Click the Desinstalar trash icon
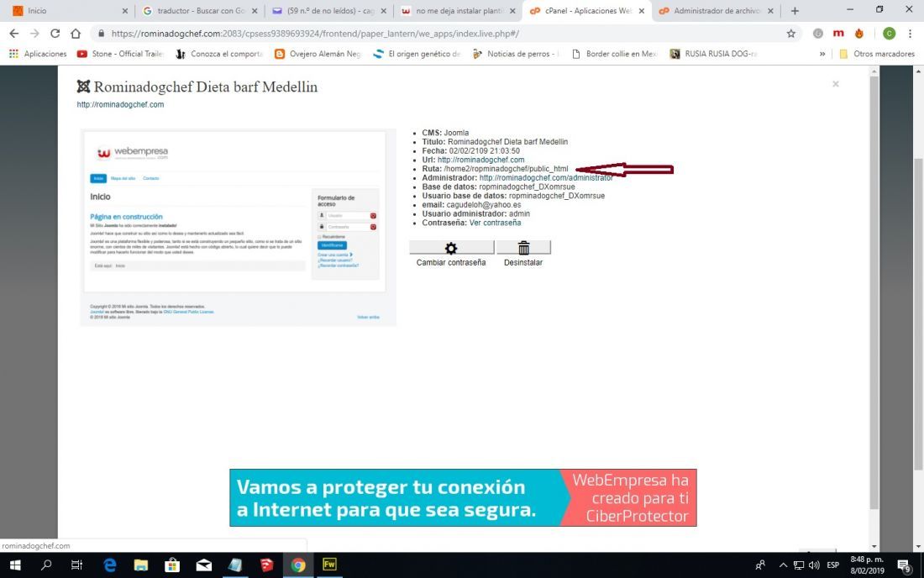The width and height of the screenshot is (924, 578). 523,248
